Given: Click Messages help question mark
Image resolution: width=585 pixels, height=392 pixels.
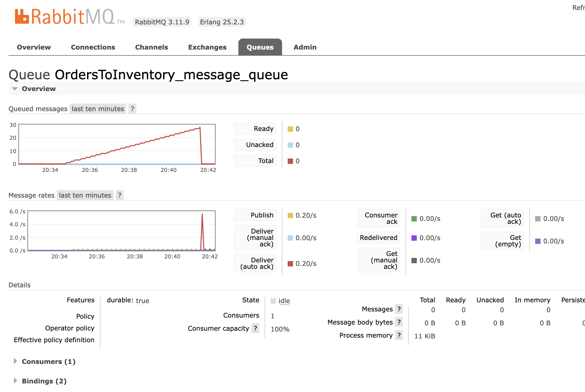Looking at the screenshot, I should point(399,309).
